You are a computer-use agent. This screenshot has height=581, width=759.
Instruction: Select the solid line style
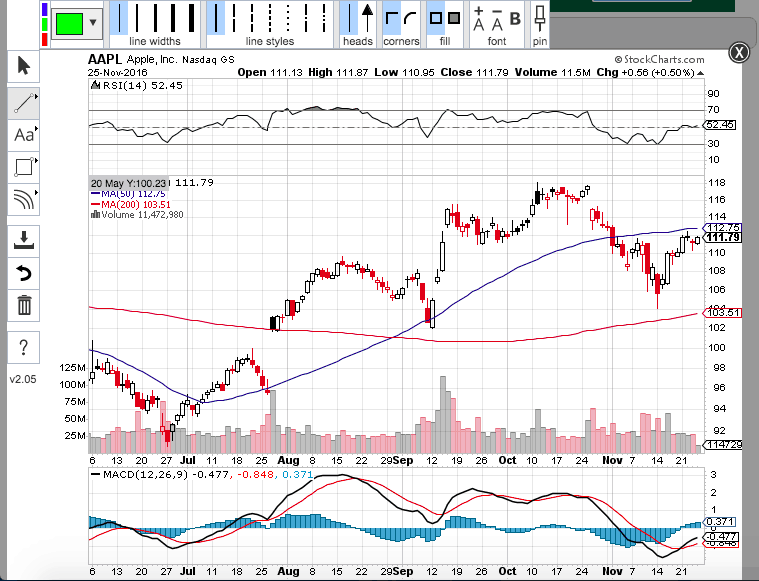pos(216,18)
